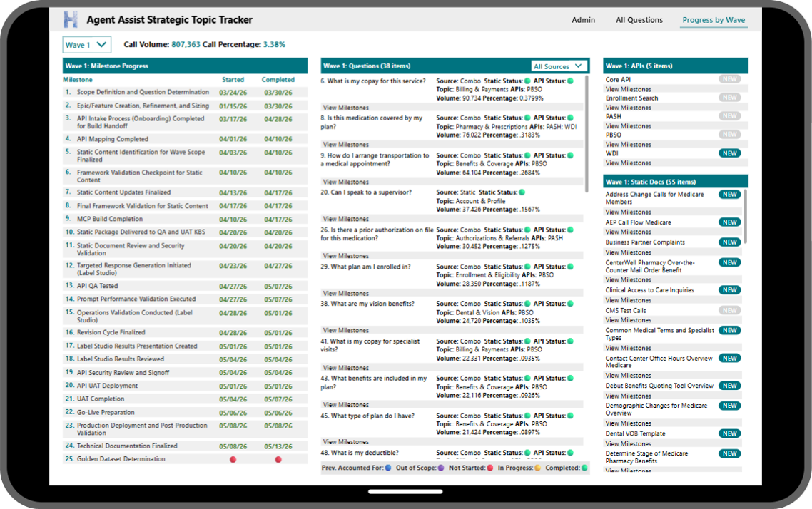Select API QA Tested milestone
Viewport: 812px width, 509px height.
click(185, 286)
